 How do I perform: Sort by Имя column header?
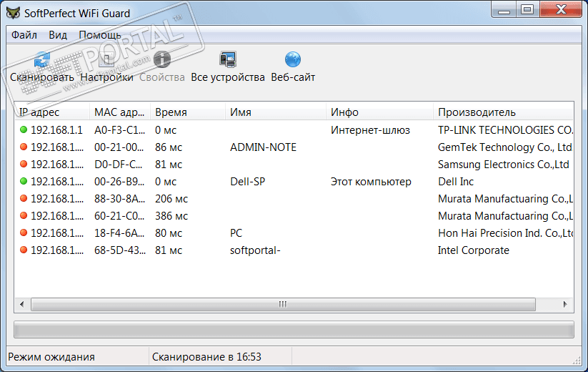276,112
